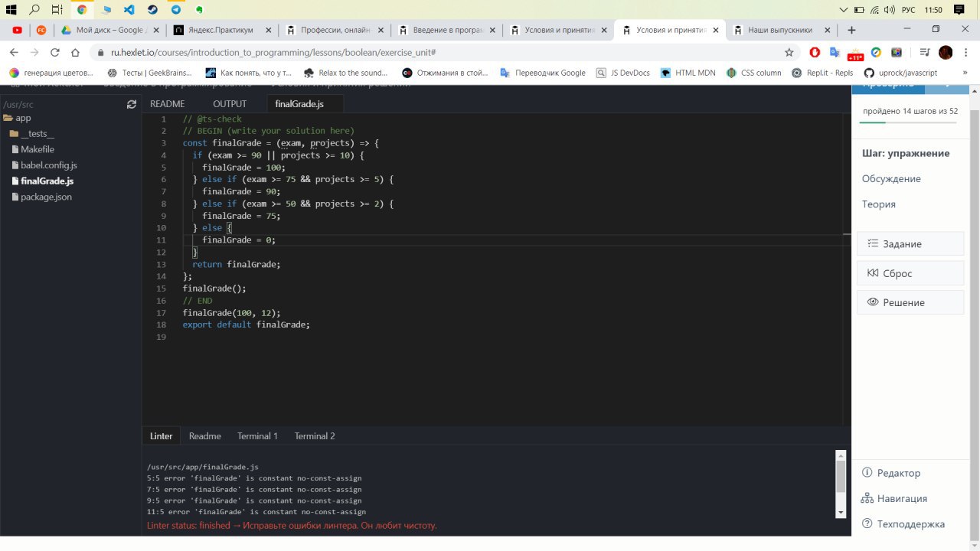
Task: Switch to Яндекс.Практикум browser tab
Action: (x=221, y=30)
